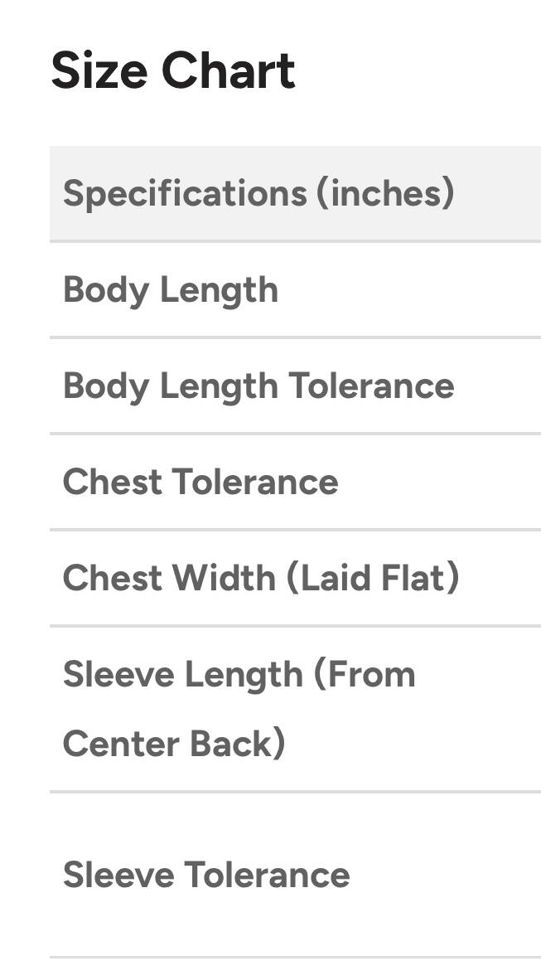Viewport: 541px width, 980px height.
Task: Click the "Chest Tolerance" row label
Action: click(200, 483)
